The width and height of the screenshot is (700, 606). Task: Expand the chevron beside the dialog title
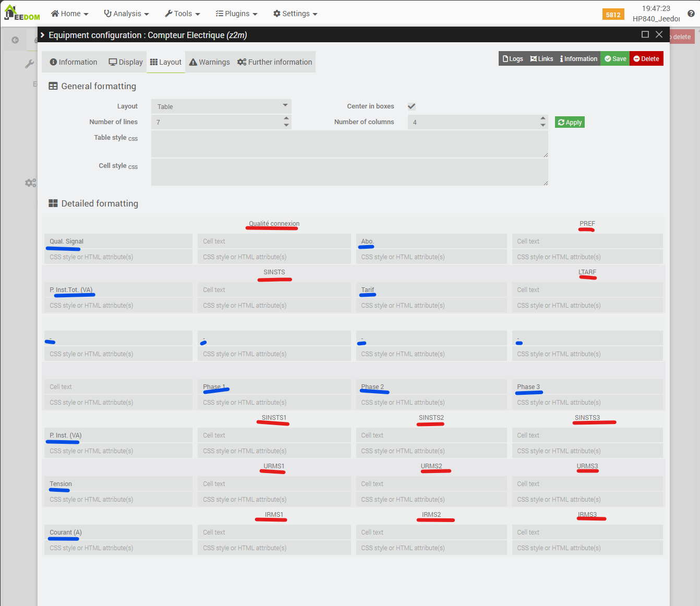[x=42, y=35]
